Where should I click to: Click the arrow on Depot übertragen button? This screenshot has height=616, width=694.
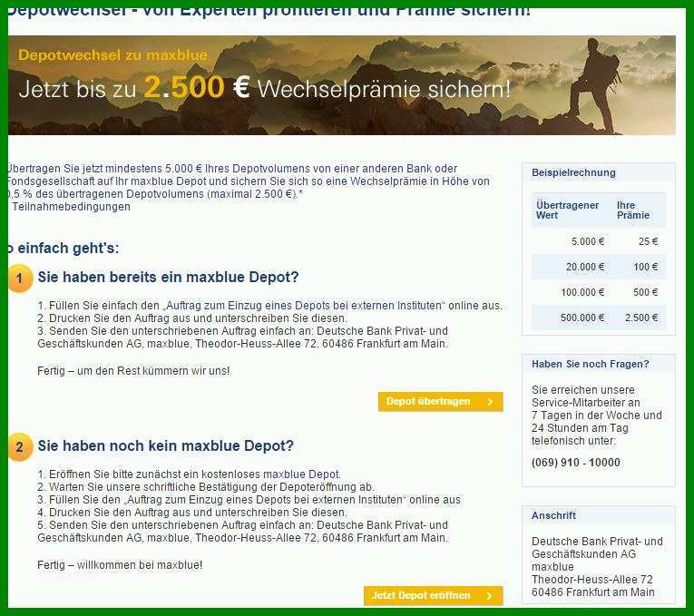pyautogui.click(x=490, y=401)
